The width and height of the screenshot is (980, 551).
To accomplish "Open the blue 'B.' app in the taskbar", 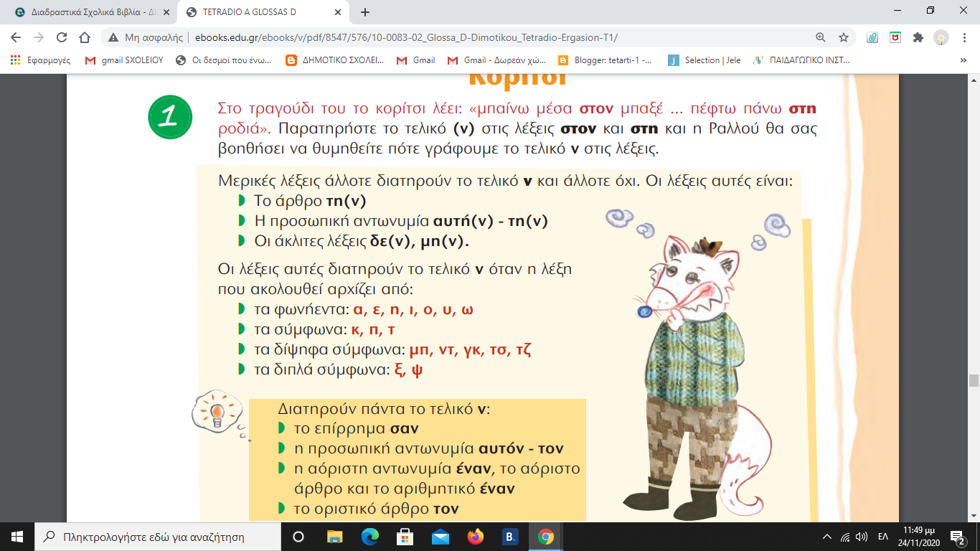I will coord(511,536).
